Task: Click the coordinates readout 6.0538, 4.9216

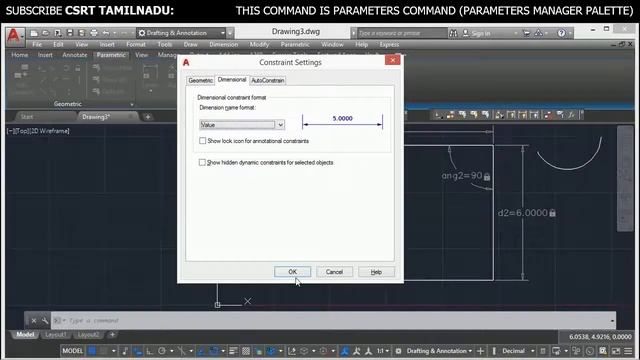Action: [x=600, y=337]
